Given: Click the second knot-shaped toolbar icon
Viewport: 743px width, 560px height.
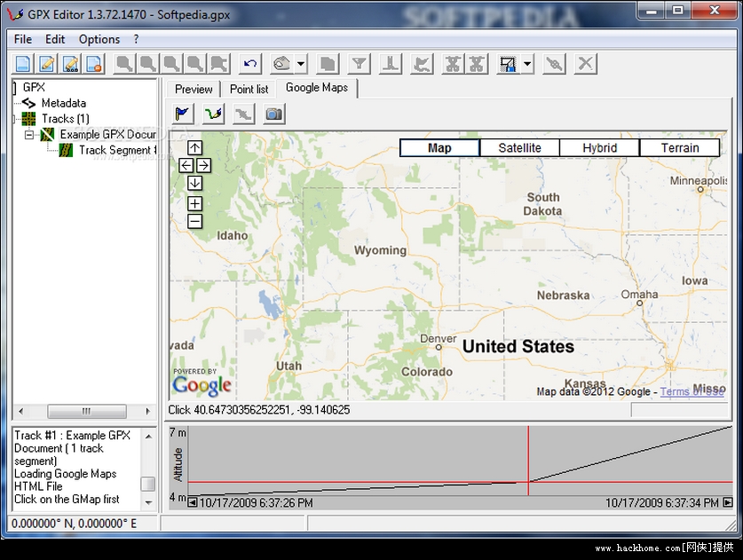Looking at the screenshot, I should pos(477,64).
